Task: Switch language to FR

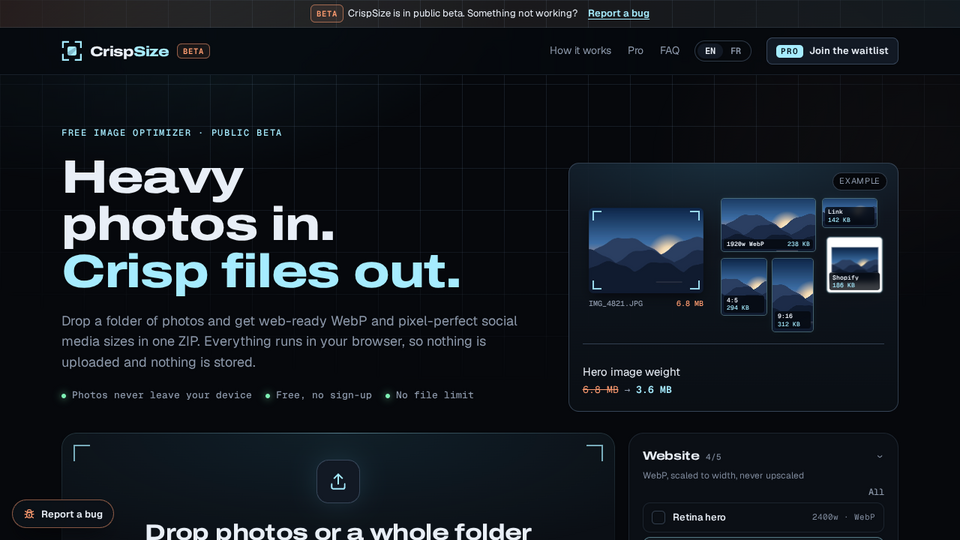Action: [x=736, y=51]
